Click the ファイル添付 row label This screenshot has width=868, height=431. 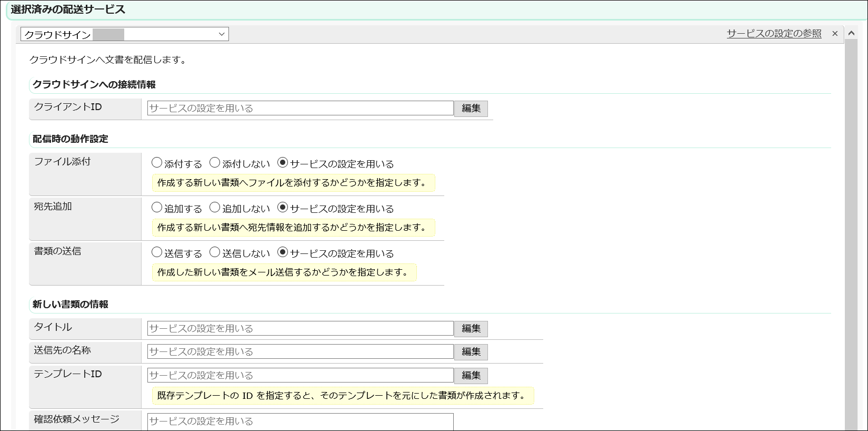pos(63,162)
